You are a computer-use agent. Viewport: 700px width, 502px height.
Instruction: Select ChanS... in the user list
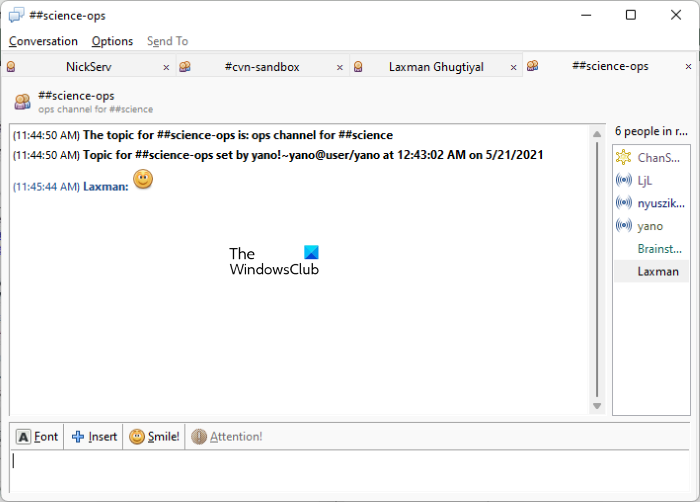click(651, 158)
